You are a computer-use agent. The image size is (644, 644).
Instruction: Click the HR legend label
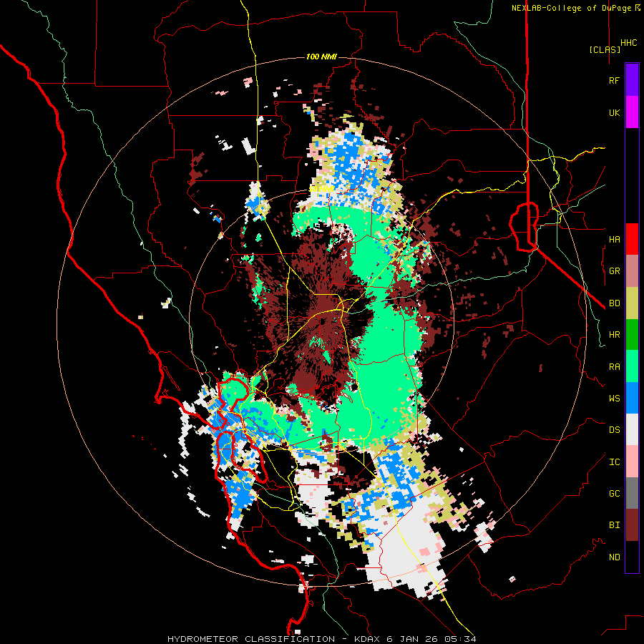(614, 335)
